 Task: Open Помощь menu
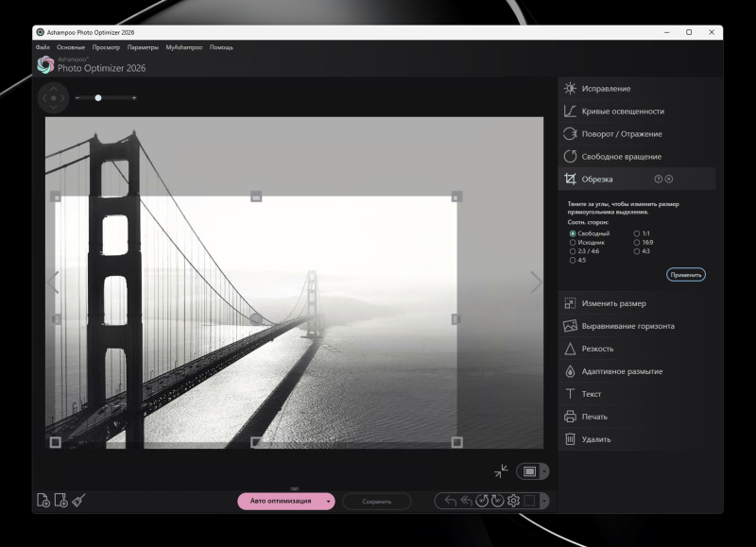click(x=221, y=47)
